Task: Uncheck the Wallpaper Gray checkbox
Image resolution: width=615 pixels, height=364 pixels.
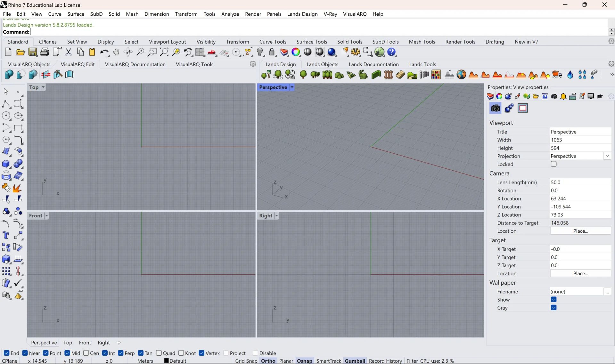Action: click(x=553, y=308)
